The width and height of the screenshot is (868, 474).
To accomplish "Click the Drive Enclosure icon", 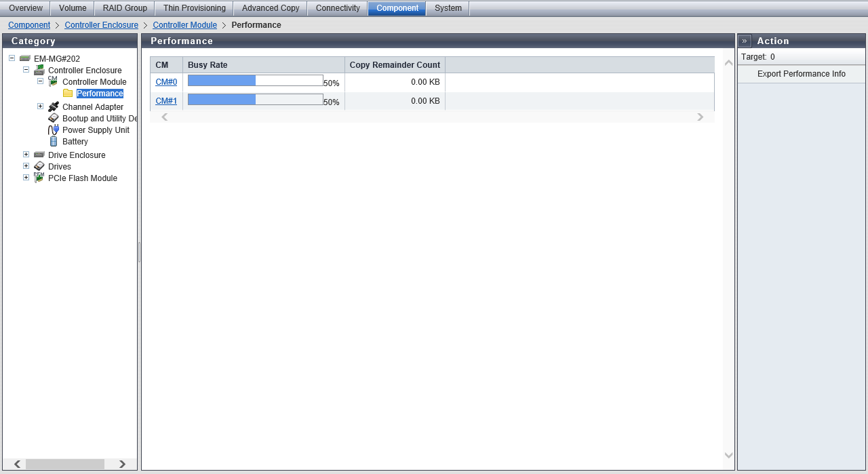I will [39, 155].
